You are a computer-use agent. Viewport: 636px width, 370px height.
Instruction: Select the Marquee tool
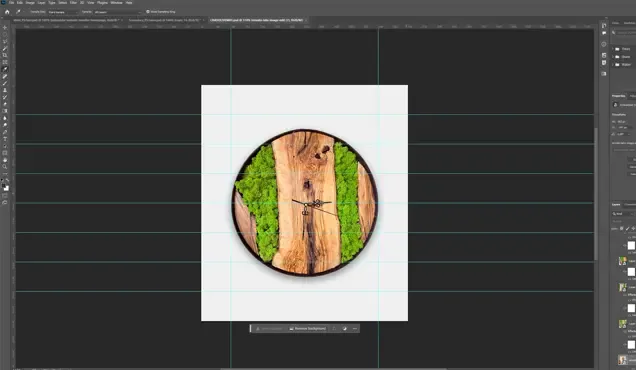(5, 35)
